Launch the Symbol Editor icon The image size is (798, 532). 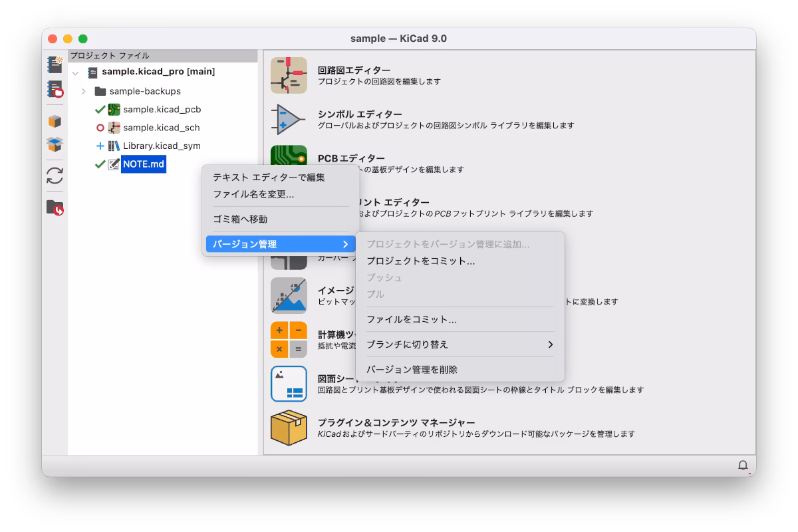pyautogui.click(x=289, y=119)
